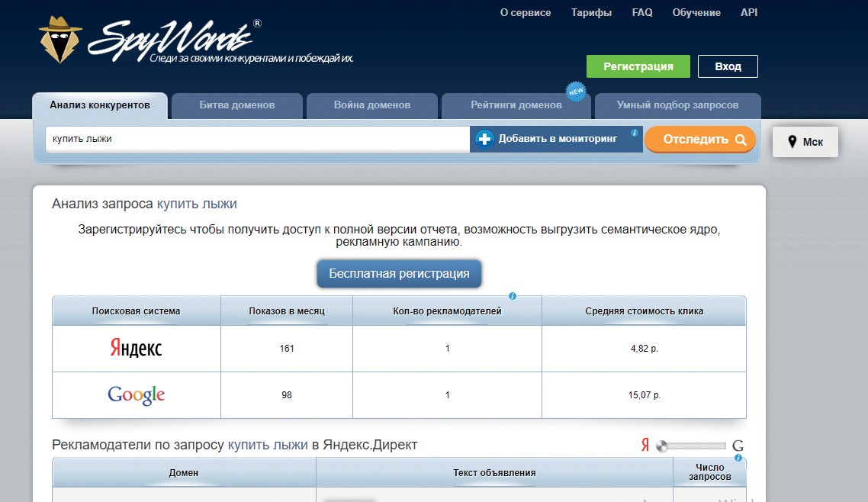Open the Мск region selector

coord(805,142)
